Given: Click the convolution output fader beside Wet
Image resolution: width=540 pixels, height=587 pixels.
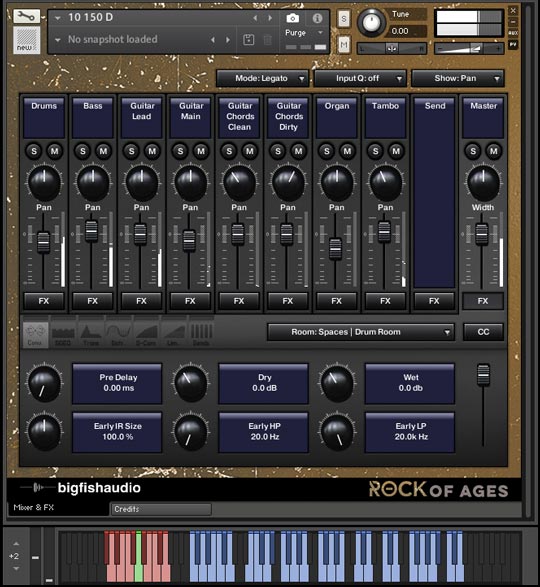Looking at the screenshot, I should click(483, 374).
